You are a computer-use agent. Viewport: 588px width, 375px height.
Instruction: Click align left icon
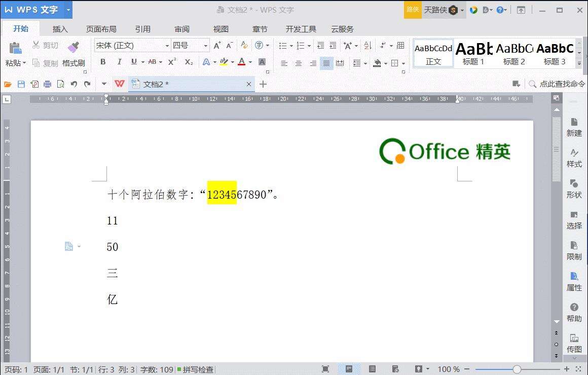(x=284, y=63)
